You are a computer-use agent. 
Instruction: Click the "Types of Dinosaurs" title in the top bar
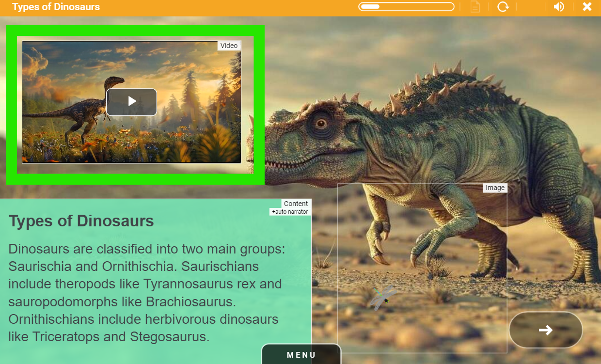[56, 7]
